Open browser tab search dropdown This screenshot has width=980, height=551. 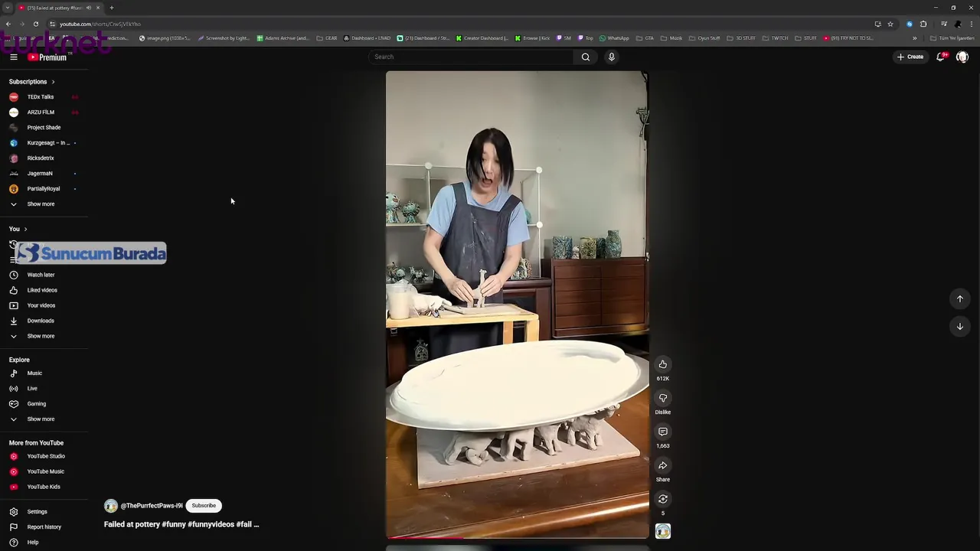click(7, 8)
